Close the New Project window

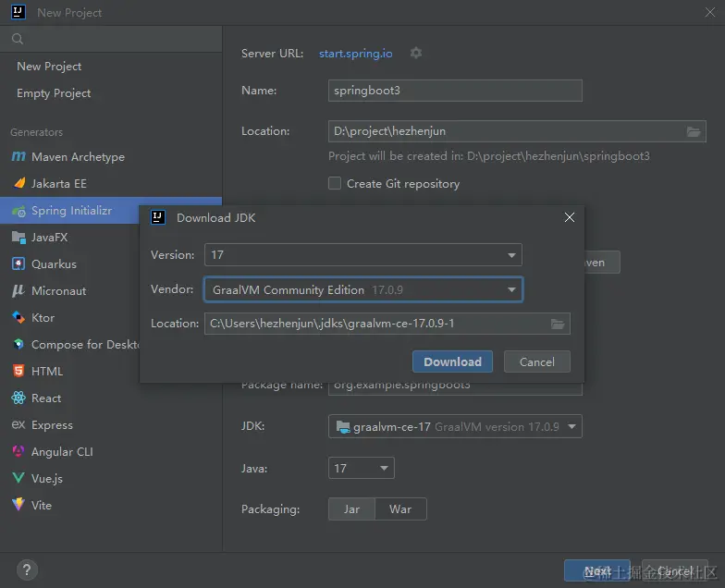[710, 12]
